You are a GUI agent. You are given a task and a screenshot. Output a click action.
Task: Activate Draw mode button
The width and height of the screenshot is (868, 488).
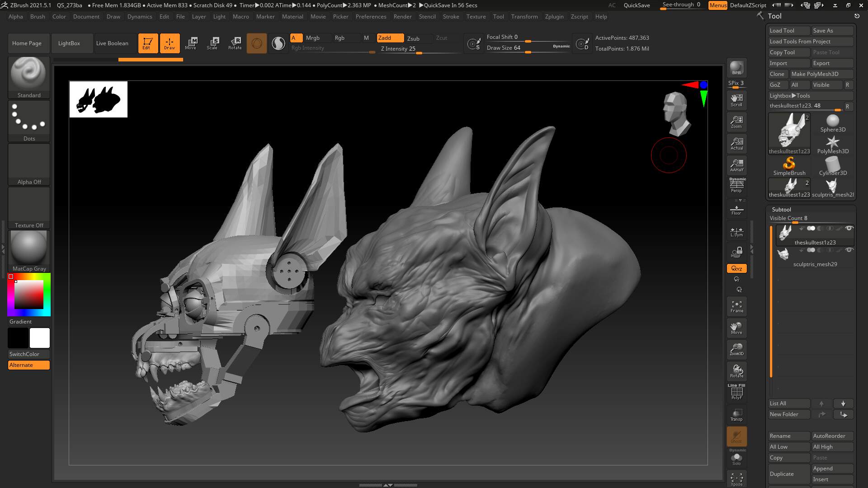(170, 43)
